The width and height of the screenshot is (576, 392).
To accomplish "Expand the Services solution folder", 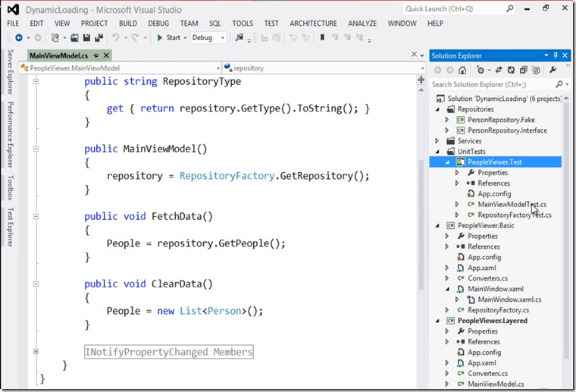I will click(437, 141).
